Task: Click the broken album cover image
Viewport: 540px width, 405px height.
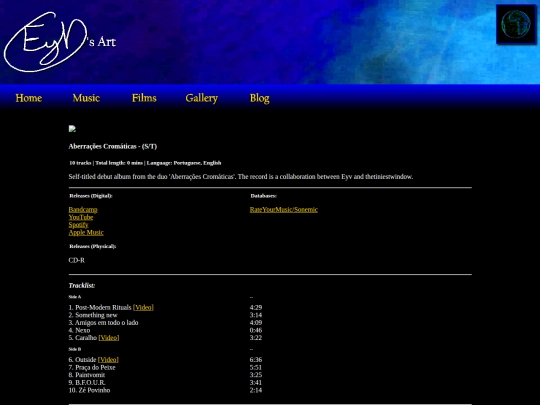Action: click(x=72, y=129)
